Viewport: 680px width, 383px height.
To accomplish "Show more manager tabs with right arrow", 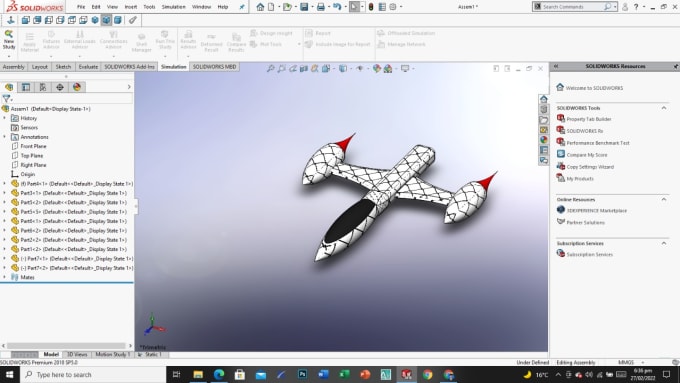I will [x=129, y=87].
